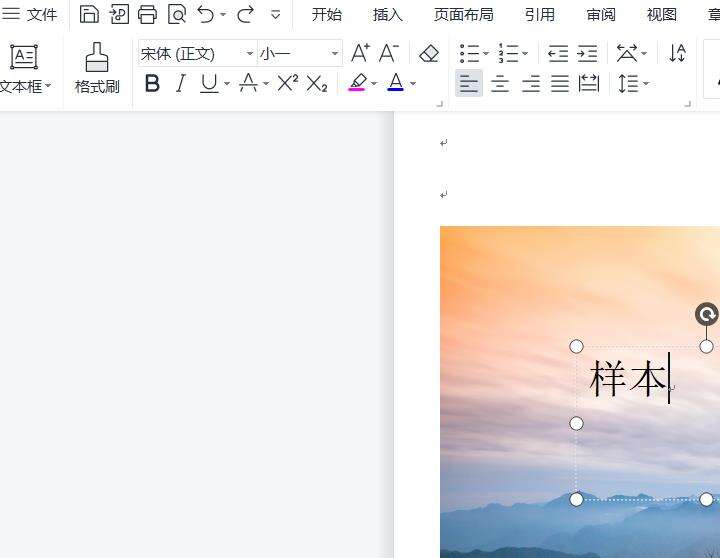720x558 pixels.
Task: Open numbering style dropdown arrow
Action: pyautogui.click(x=525, y=54)
